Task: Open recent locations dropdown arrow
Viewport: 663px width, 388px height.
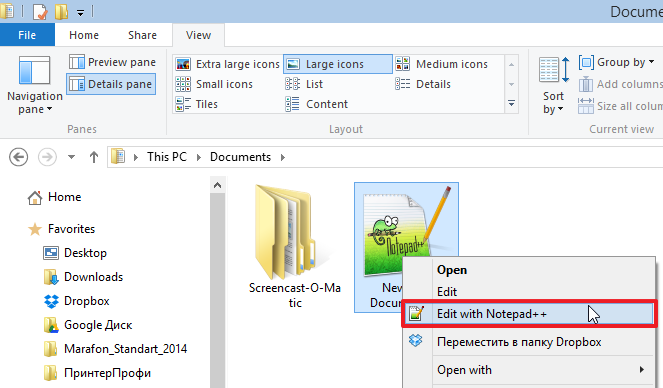Action: point(71,157)
